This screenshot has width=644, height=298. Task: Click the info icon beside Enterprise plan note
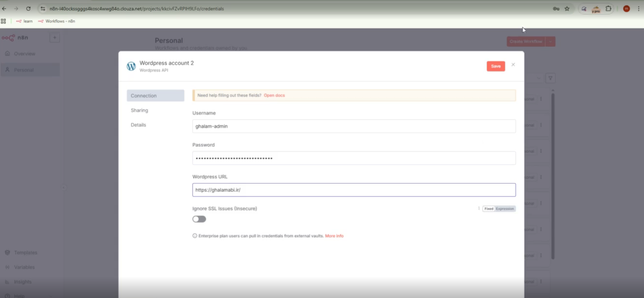pos(195,236)
